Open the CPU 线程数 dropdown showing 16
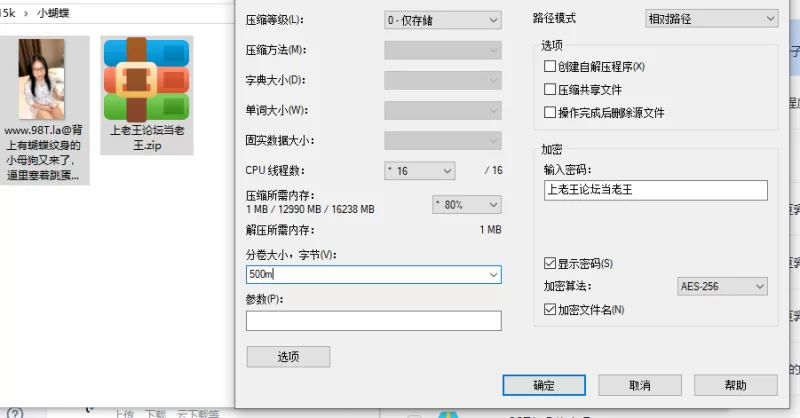The width and height of the screenshot is (800, 418). pyautogui.click(x=420, y=171)
